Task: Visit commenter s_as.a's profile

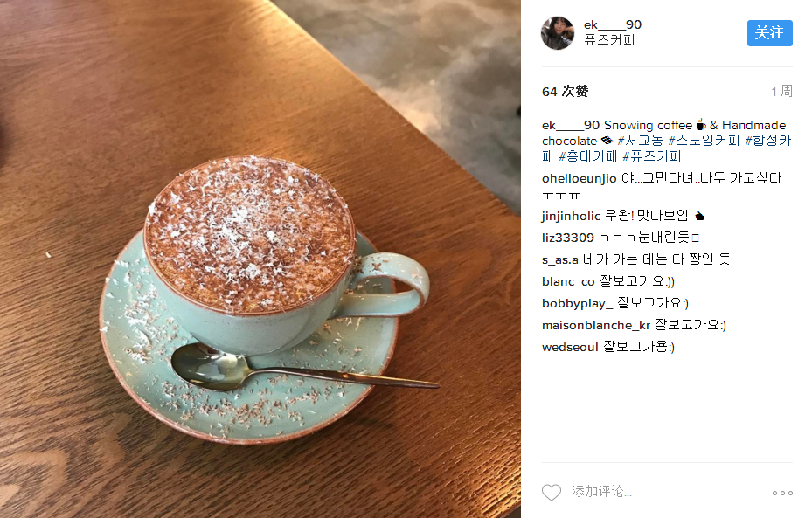Action: [x=559, y=259]
